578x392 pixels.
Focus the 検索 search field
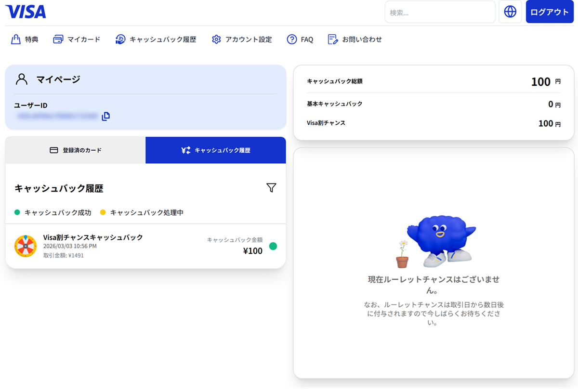point(440,13)
